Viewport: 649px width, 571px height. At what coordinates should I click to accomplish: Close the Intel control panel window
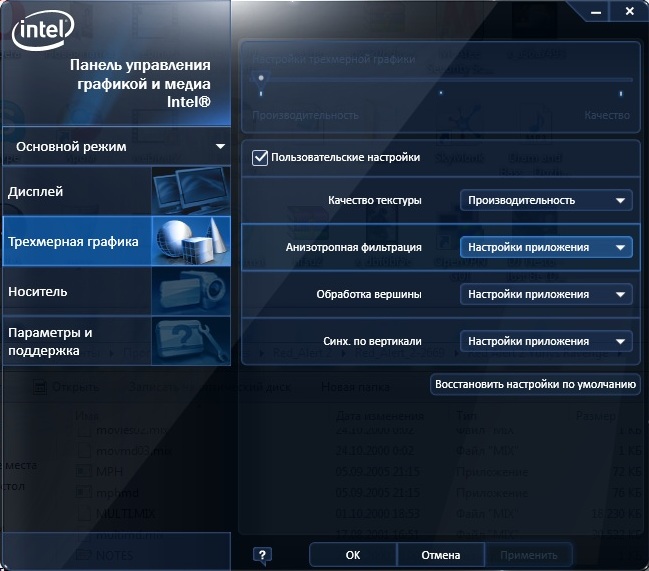coord(630,12)
